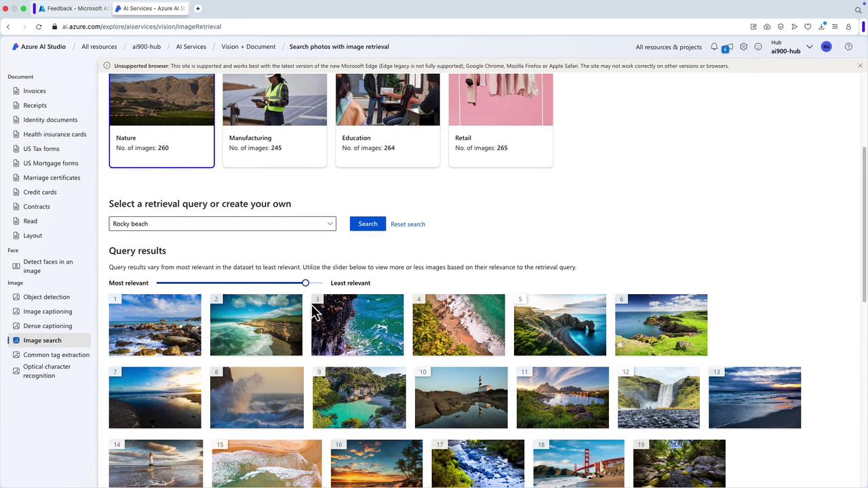Image resolution: width=868 pixels, height=488 pixels.
Task: Open Credit cards sidebar item
Action: coord(40,192)
